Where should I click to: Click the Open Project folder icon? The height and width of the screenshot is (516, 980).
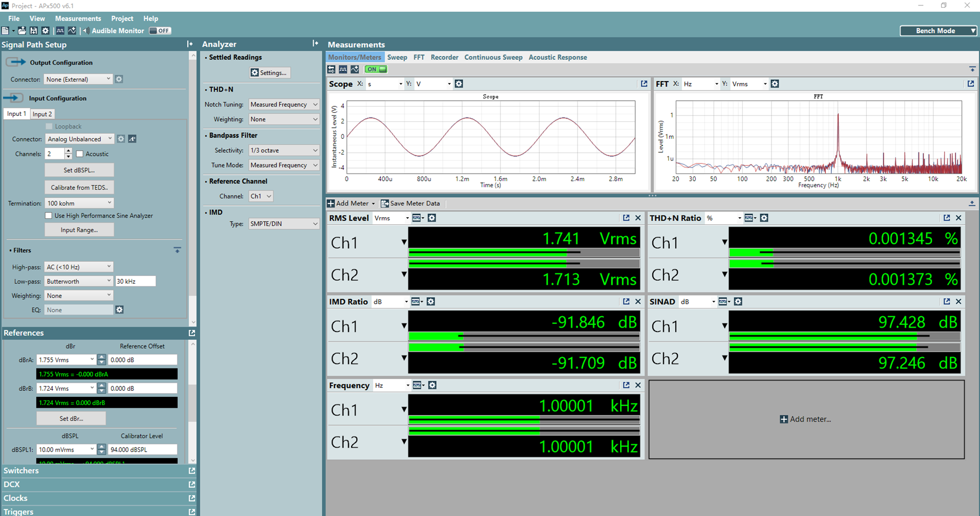pos(22,31)
